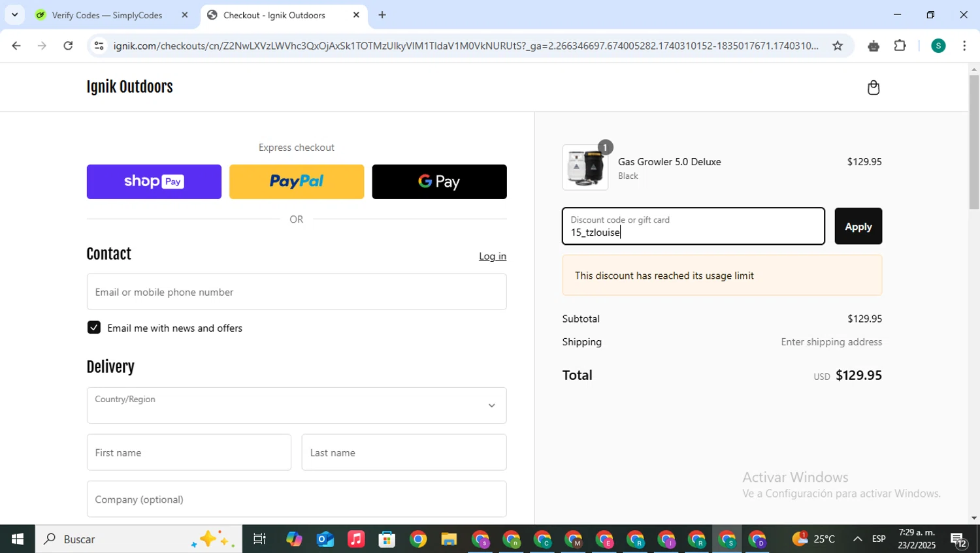
Task: Click the Company (optional) field
Action: coord(297,499)
